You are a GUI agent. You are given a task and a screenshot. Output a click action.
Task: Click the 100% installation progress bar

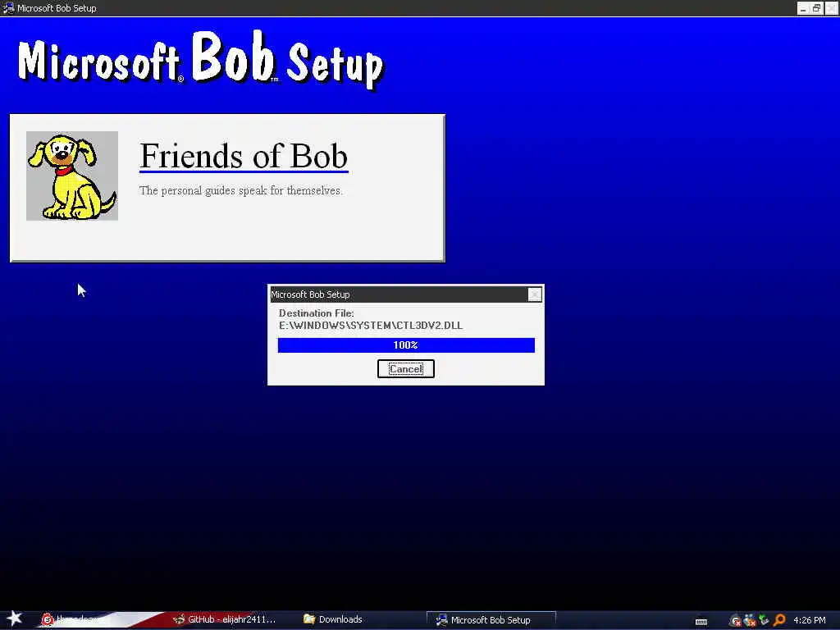click(406, 345)
